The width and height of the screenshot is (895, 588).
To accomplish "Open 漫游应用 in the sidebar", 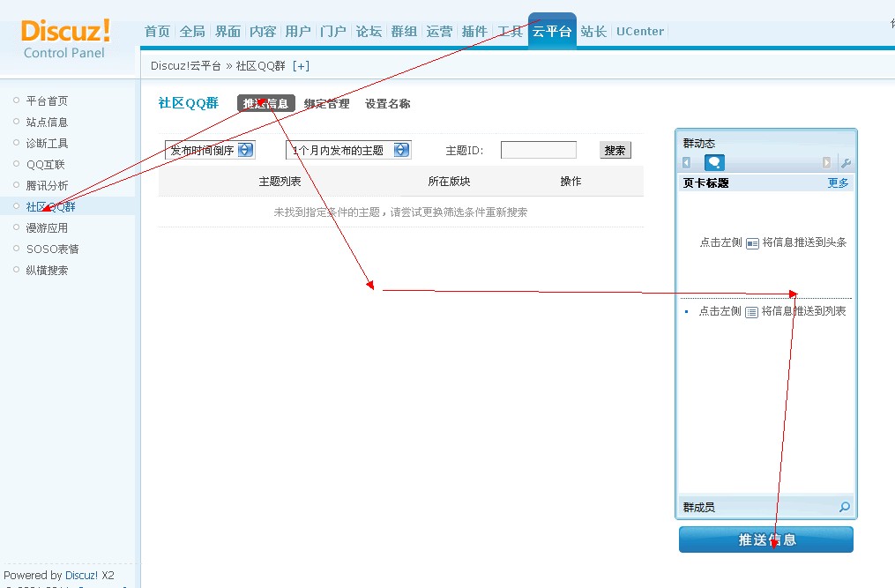I will tap(47, 227).
